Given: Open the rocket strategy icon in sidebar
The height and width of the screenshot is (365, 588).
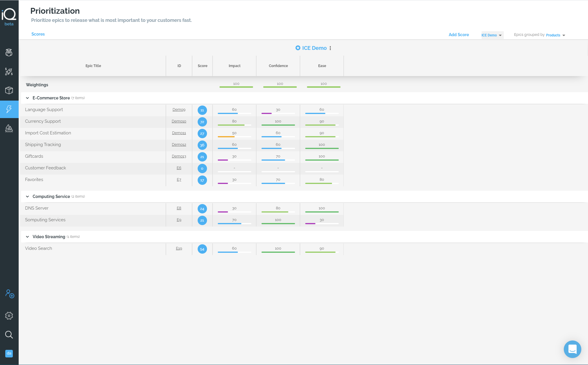Looking at the screenshot, I should (x=9, y=71).
